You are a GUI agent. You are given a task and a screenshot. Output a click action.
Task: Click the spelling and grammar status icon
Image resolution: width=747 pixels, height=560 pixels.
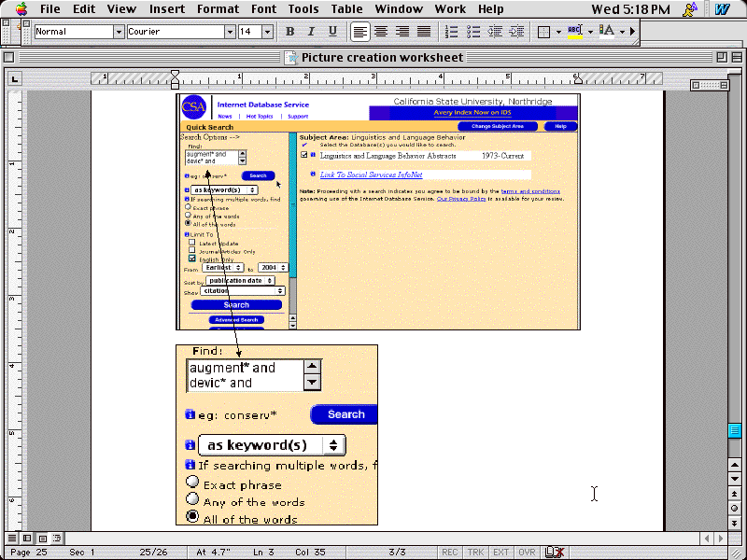[555, 553]
